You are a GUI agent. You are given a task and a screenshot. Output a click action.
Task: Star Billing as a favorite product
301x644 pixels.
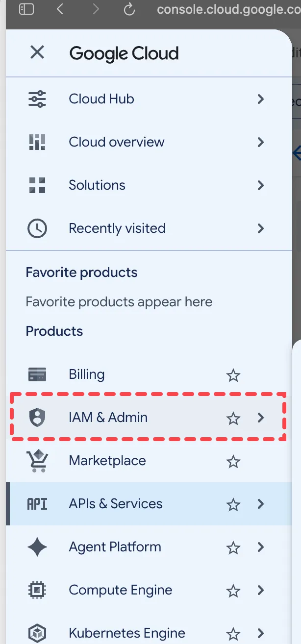click(x=233, y=375)
